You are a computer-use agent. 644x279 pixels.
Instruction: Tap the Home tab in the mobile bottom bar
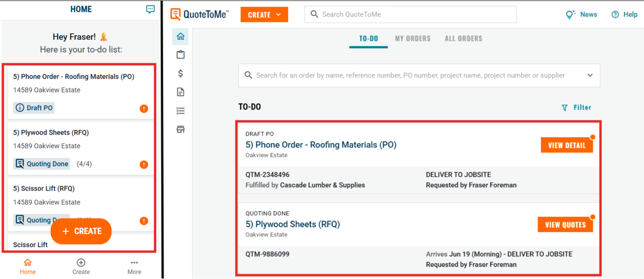(27, 267)
